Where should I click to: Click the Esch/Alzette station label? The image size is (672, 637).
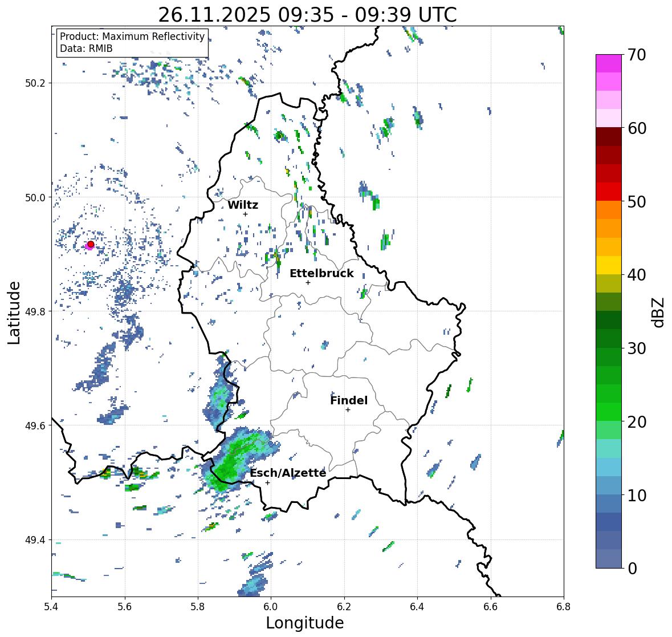[288, 473]
